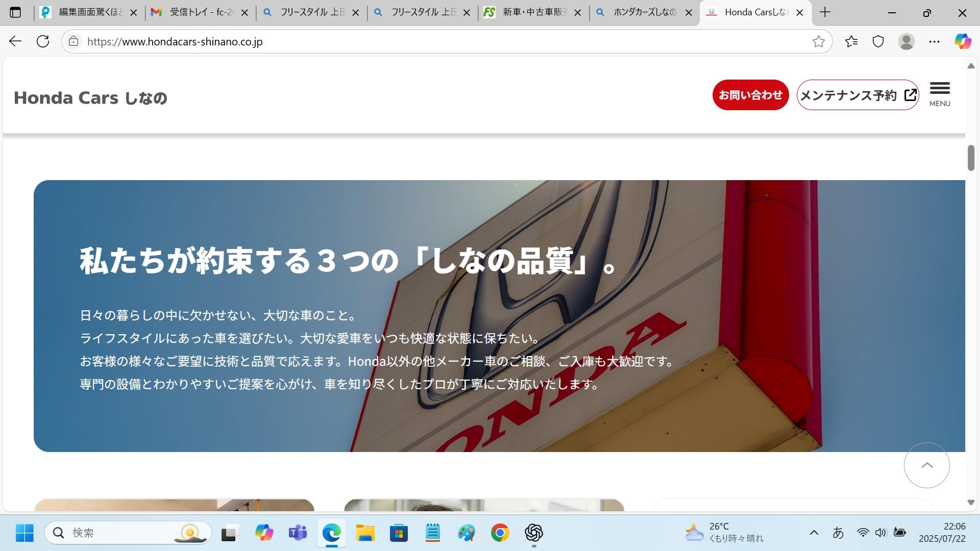980x551 pixels.
Task: Open a new browser tab
Action: [825, 12]
